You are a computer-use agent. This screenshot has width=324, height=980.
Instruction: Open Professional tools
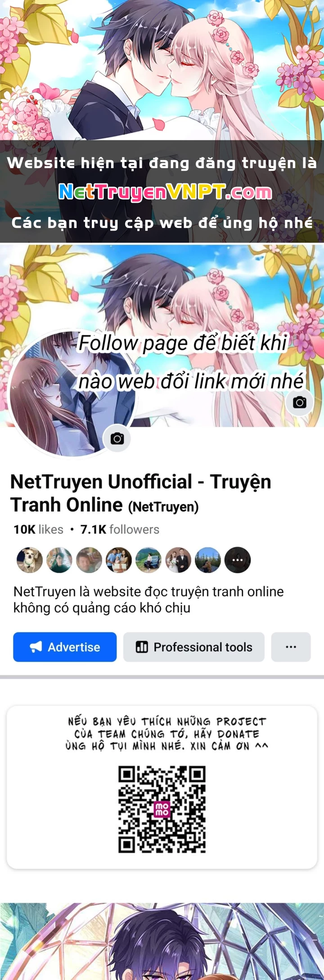tap(193, 647)
